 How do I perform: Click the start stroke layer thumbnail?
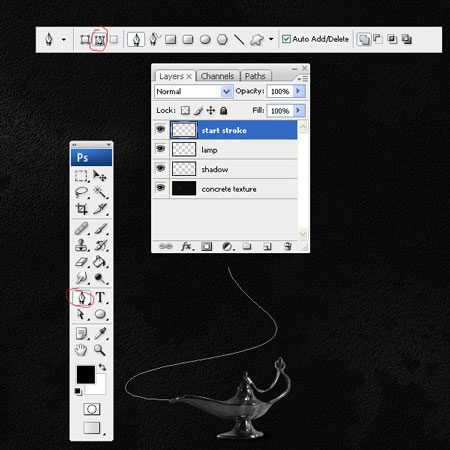coord(184,130)
